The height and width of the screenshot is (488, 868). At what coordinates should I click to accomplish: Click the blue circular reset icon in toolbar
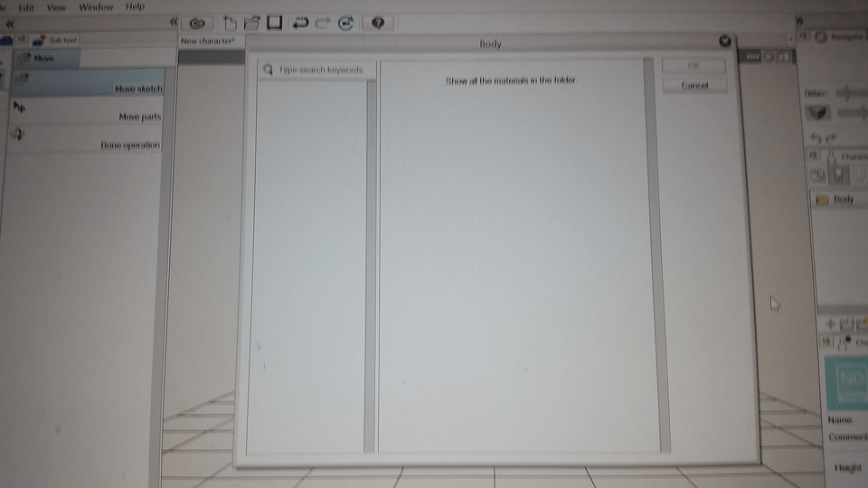click(346, 23)
